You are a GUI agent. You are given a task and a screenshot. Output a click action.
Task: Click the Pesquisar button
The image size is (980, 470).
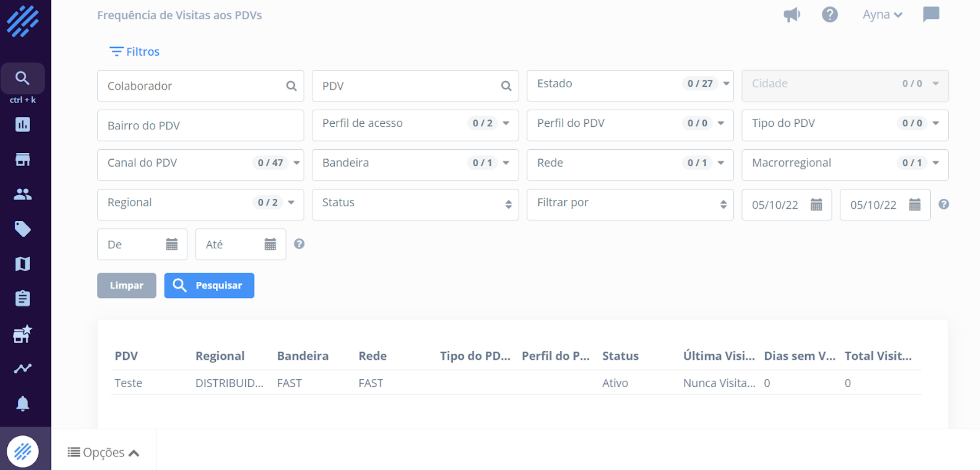pos(209,286)
